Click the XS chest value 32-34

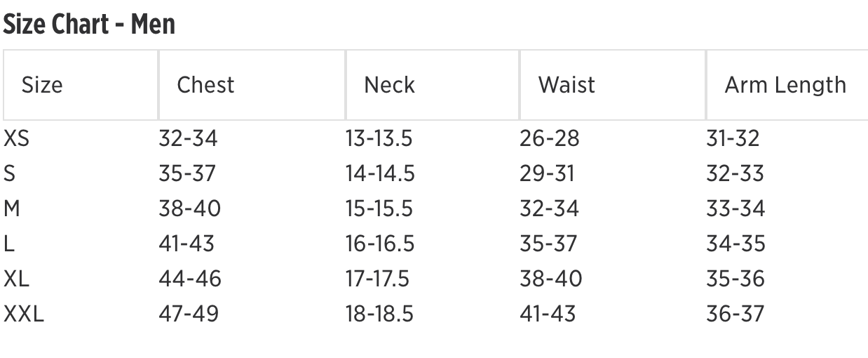(188, 138)
